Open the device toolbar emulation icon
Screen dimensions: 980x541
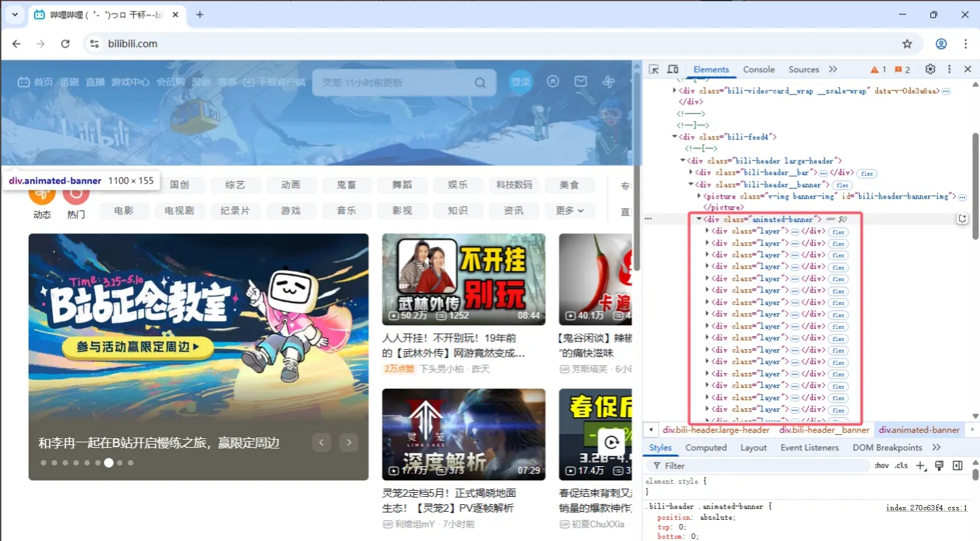[673, 69]
